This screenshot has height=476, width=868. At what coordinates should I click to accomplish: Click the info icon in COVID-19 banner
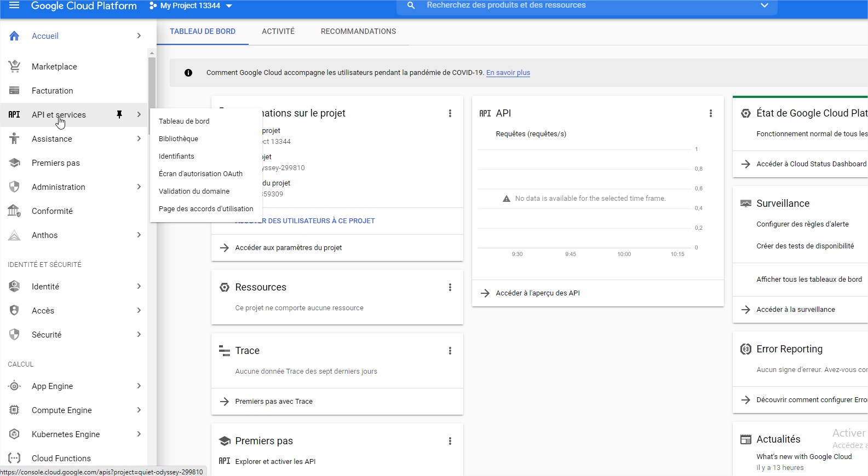[x=188, y=73]
